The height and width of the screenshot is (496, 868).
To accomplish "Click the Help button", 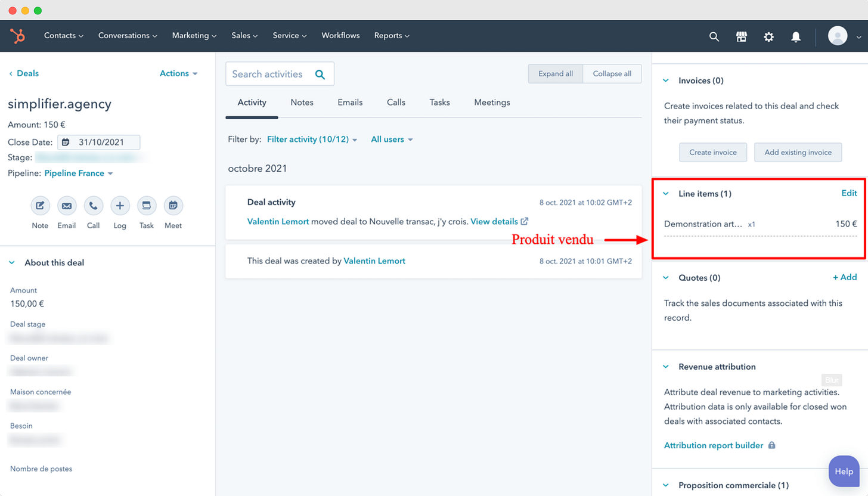I will [844, 471].
